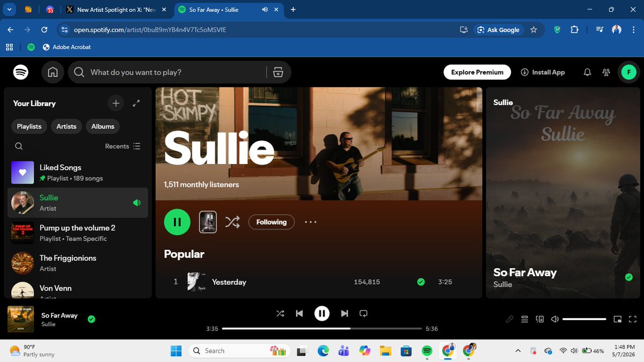Viewport: 644px width, 362px height.
Task: Open the Queue icon in the player bar
Action: (525, 319)
